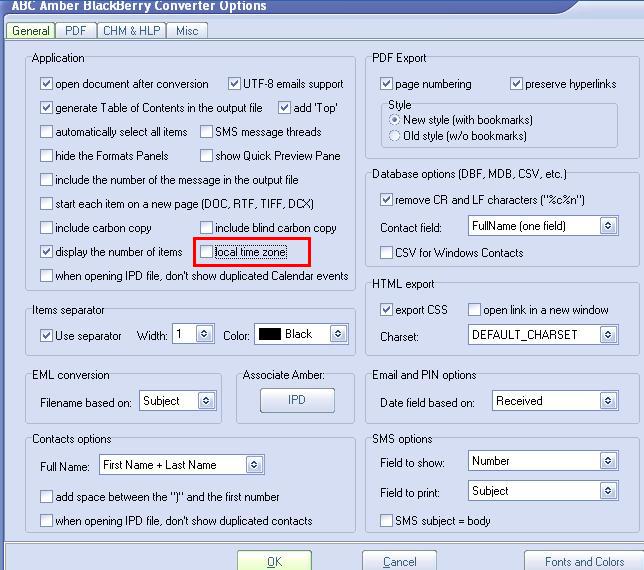Check SMS subject = body
Screen dimensions: 644x570
pyautogui.click(x=386, y=521)
